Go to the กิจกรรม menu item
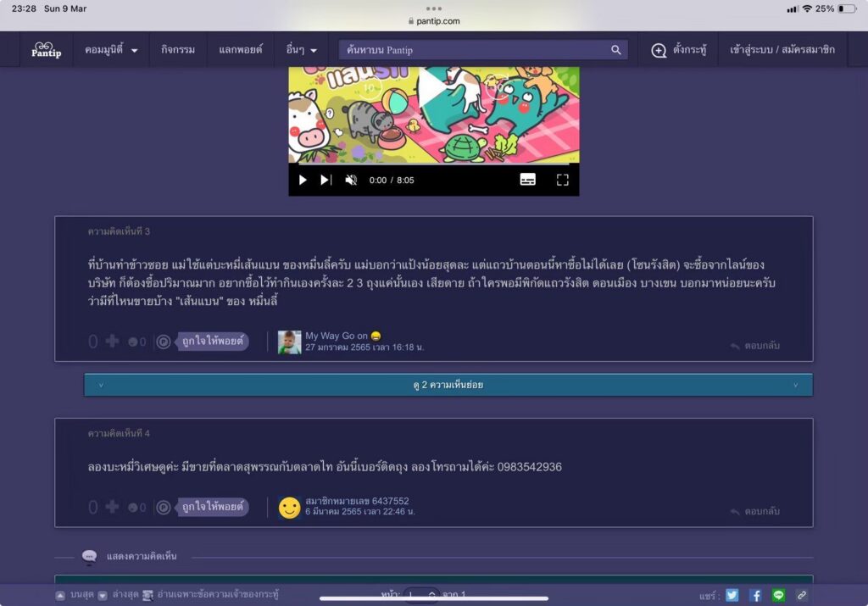 [x=178, y=50]
